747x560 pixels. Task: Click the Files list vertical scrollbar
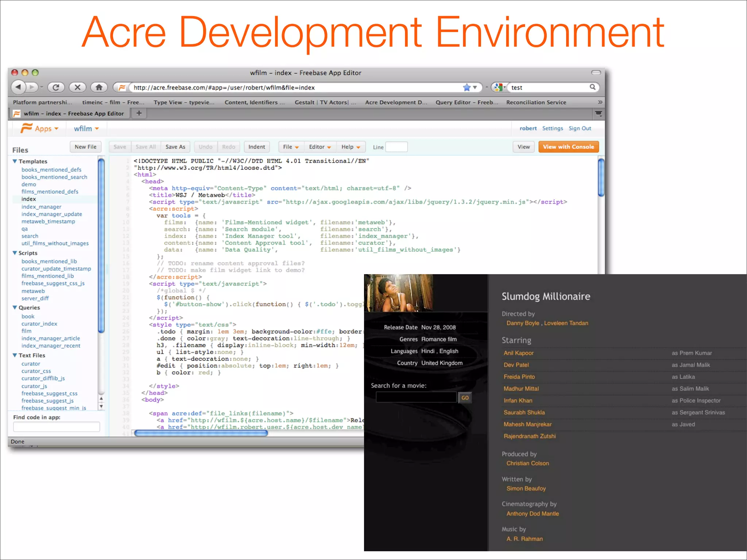[101, 245]
